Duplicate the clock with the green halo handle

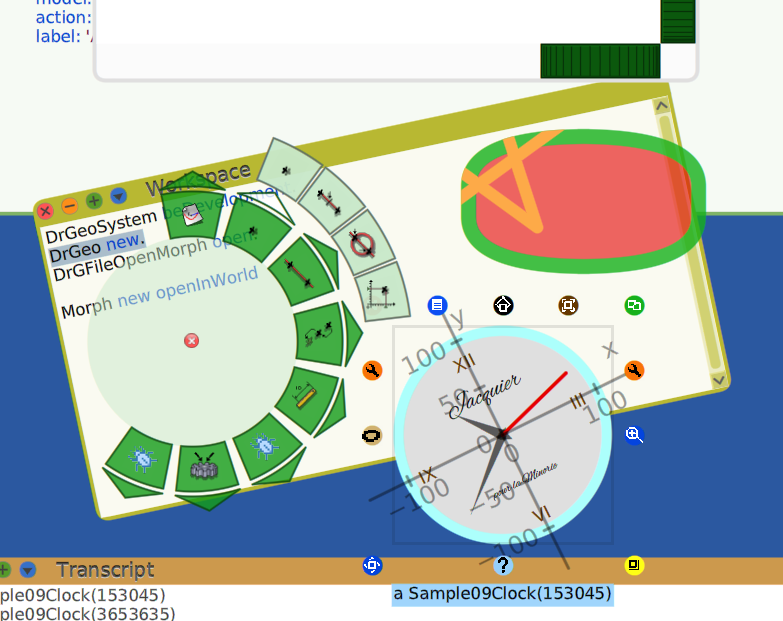pyautogui.click(x=634, y=305)
